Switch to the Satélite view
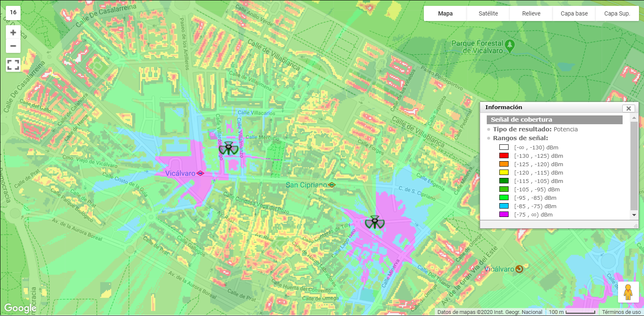This screenshot has height=316, width=644. tap(488, 13)
